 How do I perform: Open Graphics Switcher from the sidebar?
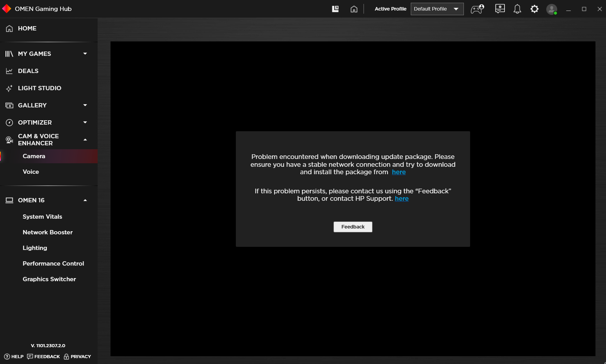click(49, 279)
